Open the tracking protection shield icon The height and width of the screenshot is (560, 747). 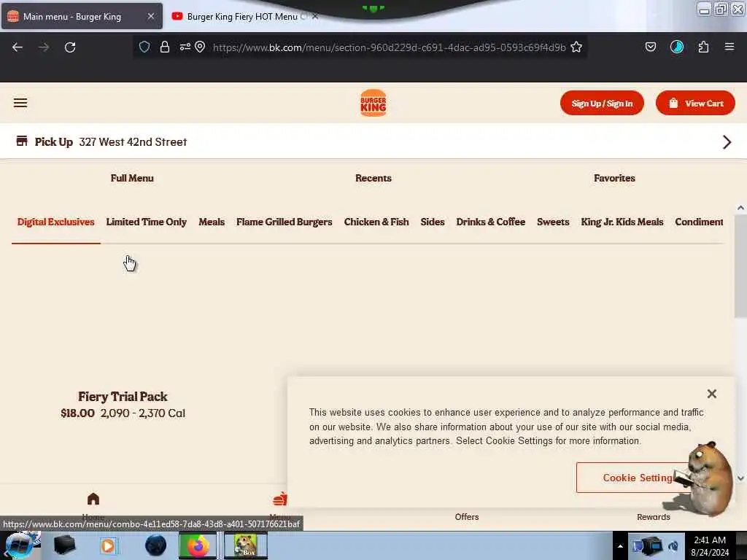pyautogui.click(x=144, y=47)
